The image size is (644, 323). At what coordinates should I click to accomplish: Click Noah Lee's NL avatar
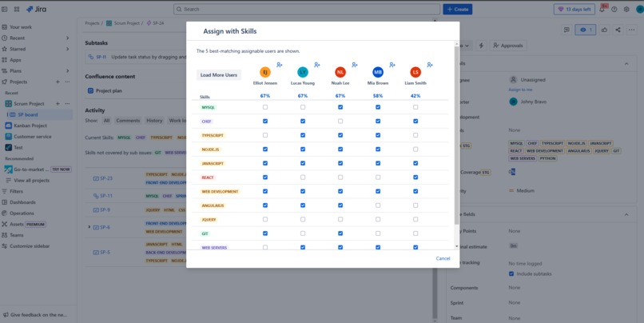tap(340, 72)
